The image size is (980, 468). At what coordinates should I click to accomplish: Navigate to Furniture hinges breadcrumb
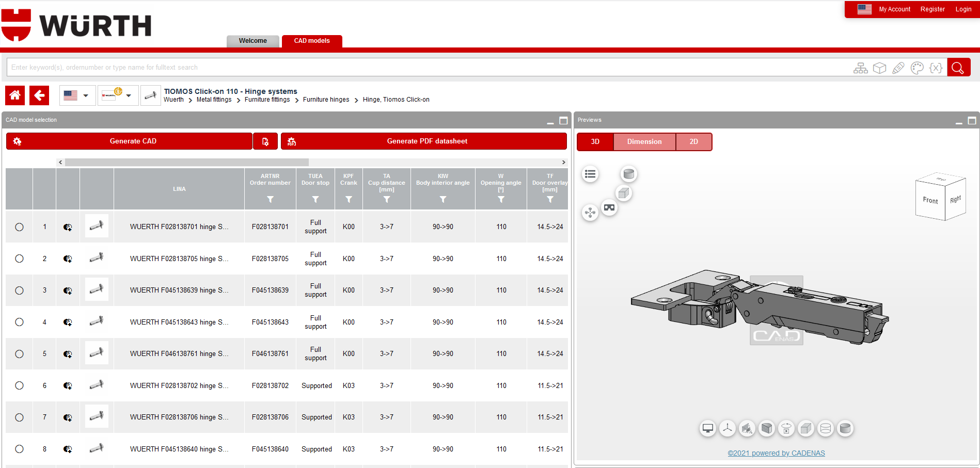click(x=326, y=100)
